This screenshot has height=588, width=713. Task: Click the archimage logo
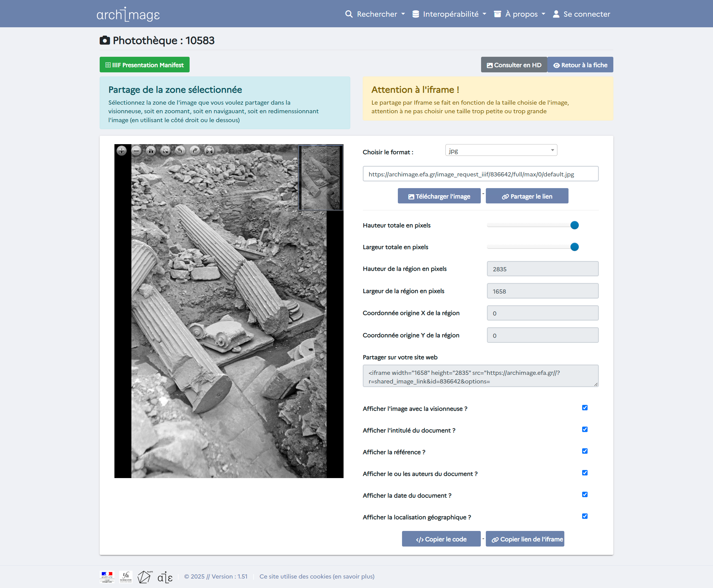(x=128, y=14)
